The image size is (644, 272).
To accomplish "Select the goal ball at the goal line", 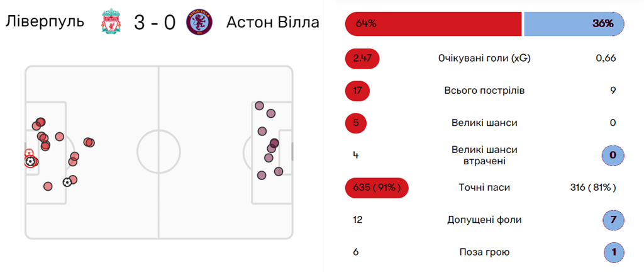I will (x=30, y=161).
